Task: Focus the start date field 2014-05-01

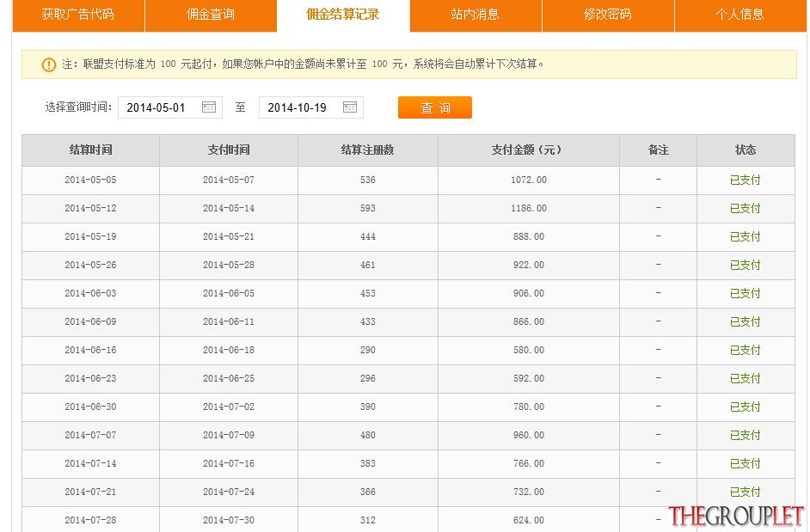Action: [x=170, y=107]
